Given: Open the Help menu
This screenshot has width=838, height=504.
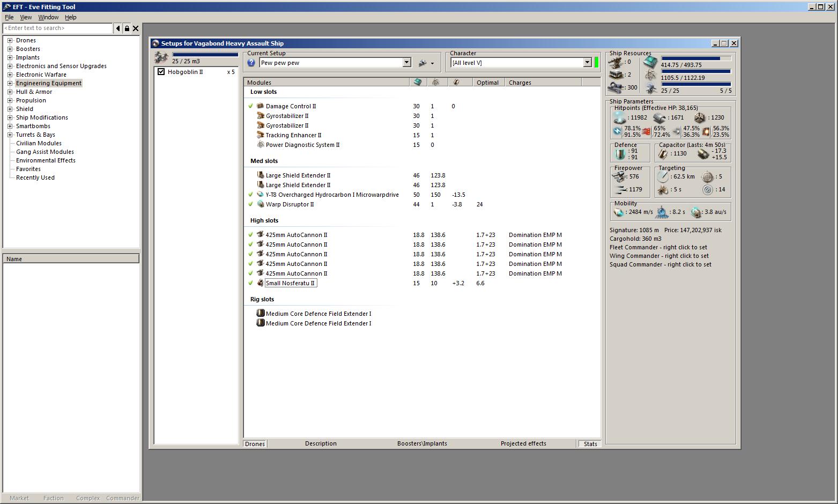Looking at the screenshot, I should 71,18.
